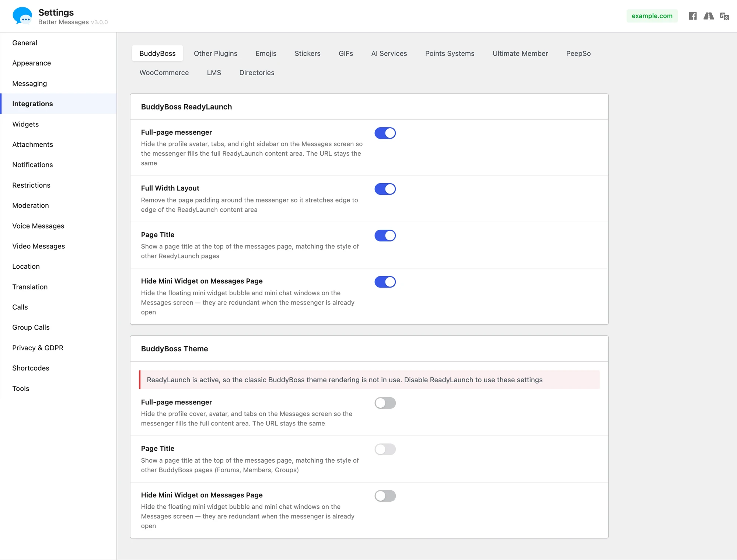The width and height of the screenshot is (737, 560).
Task: Open the WooCommerce tab
Action: [x=164, y=73]
